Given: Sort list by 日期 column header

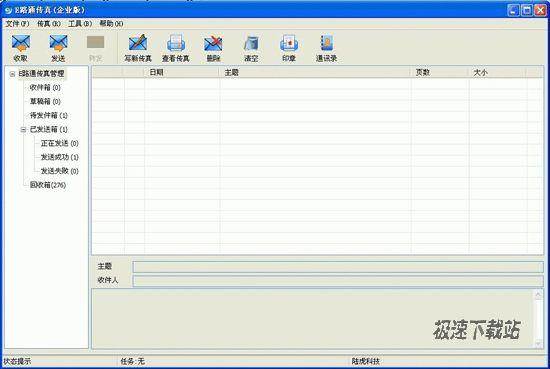Looking at the screenshot, I should (x=182, y=72).
